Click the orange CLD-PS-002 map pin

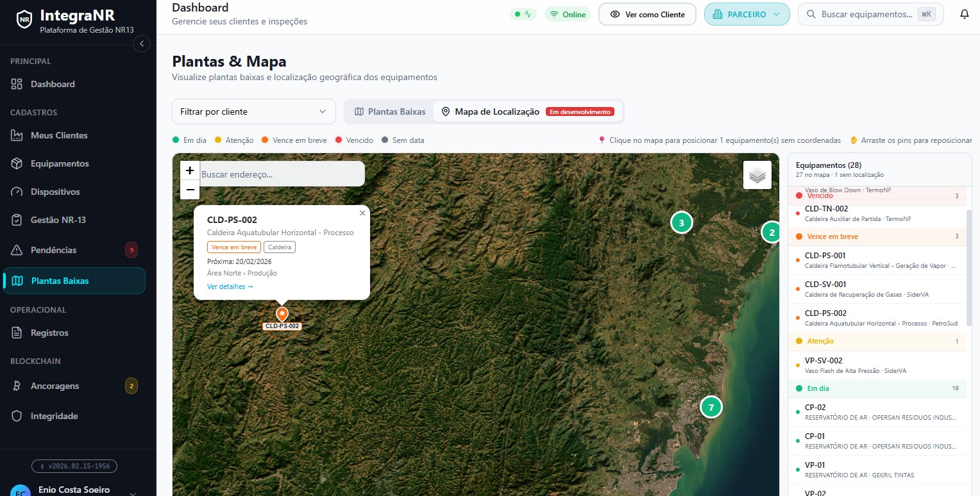[282, 314]
